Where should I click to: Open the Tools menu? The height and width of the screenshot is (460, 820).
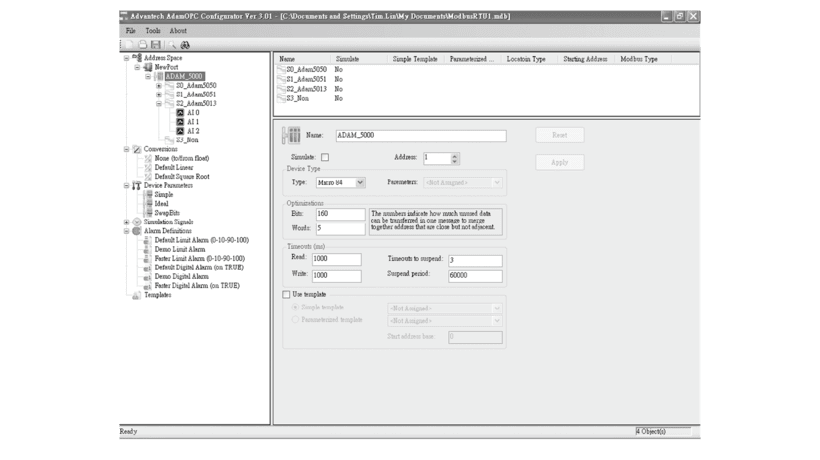tap(153, 31)
